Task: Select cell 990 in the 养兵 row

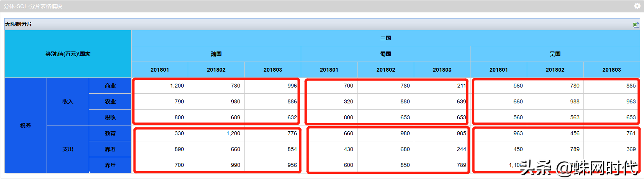Action: click(x=216, y=165)
